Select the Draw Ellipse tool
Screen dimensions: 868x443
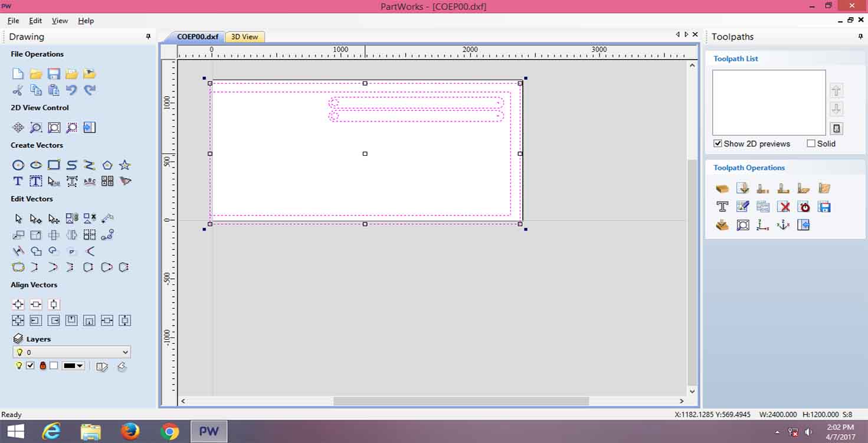click(x=36, y=165)
